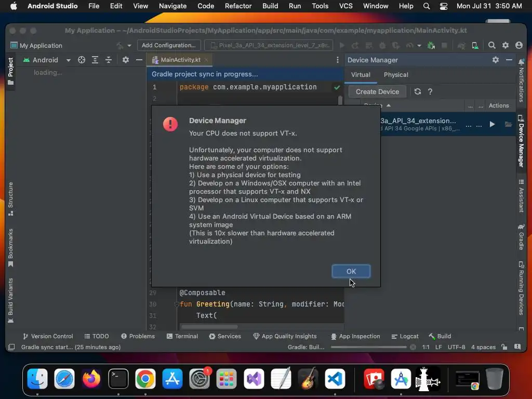Expand all in Project panel
This screenshot has height=399, width=532.
[95, 60]
